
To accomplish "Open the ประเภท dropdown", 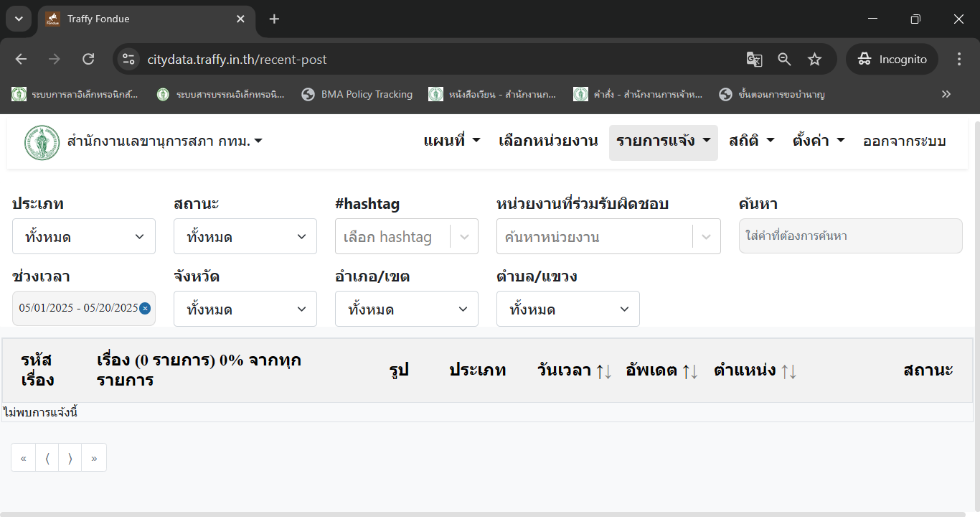I will click(x=84, y=236).
